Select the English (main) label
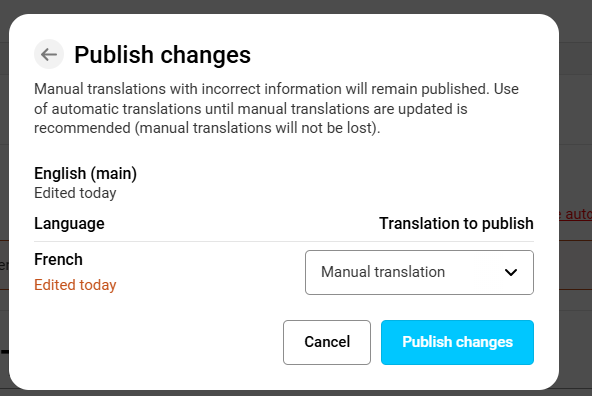This screenshot has width=592, height=396. pyautogui.click(x=85, y=173)
